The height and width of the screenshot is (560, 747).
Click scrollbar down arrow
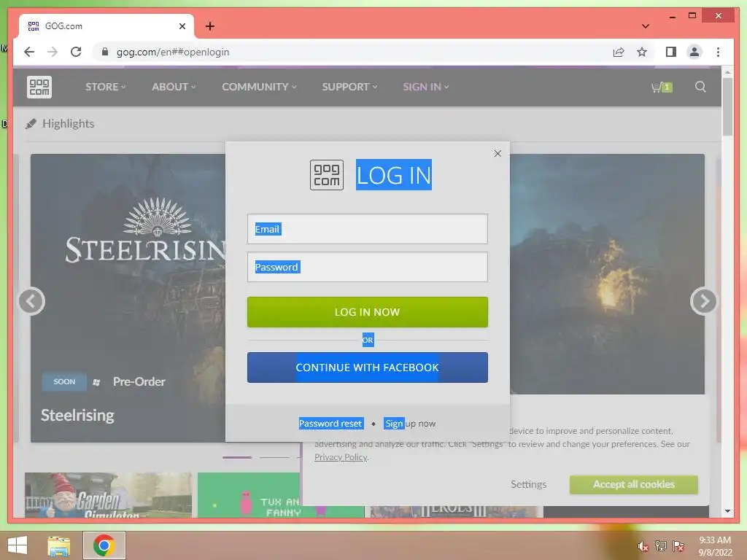(727, 511)
